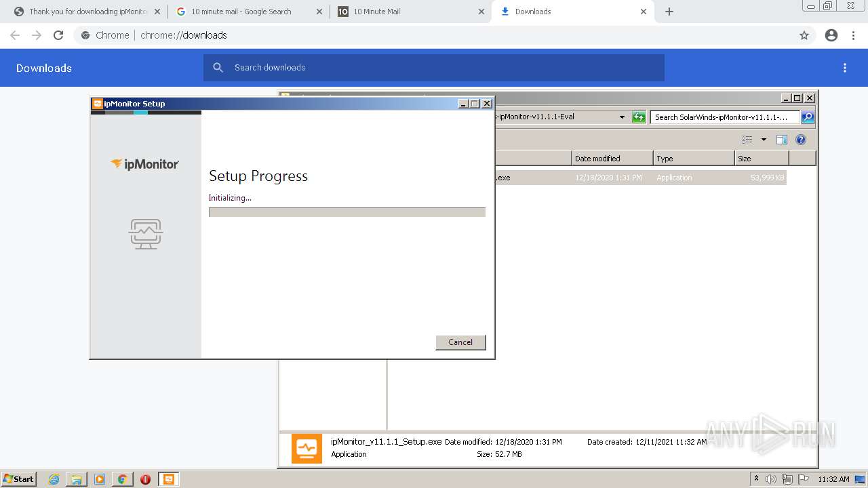Click the ipMonitor Setup title icon
This screenshot has width=868, height=488.
[98, 104]
